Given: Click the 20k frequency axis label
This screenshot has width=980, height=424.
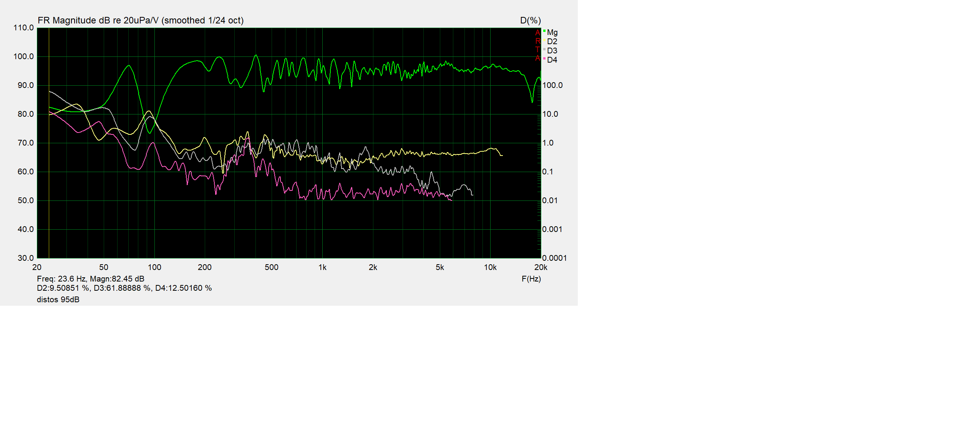Looking at the screenshot, I should pyautogui.click(x=541, y=267).
